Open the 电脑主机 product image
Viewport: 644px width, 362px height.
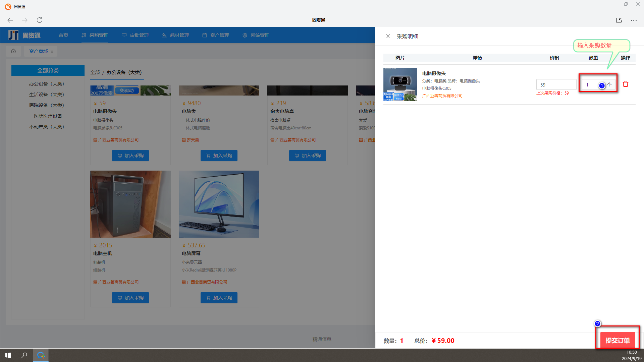pyautogui.click(x=130, y=204)
